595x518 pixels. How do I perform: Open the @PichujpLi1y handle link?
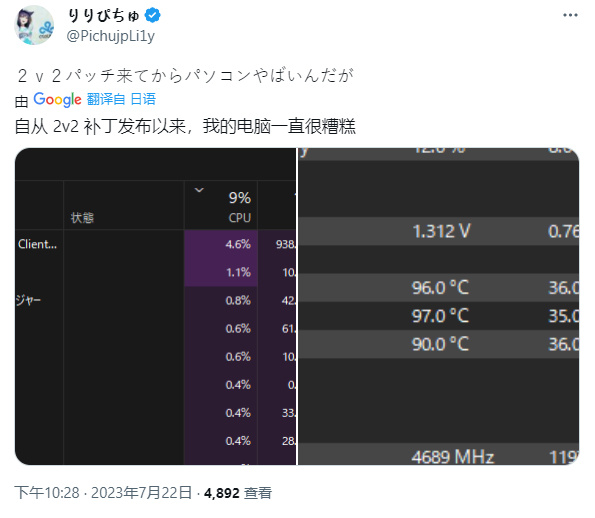coord(110,36)
